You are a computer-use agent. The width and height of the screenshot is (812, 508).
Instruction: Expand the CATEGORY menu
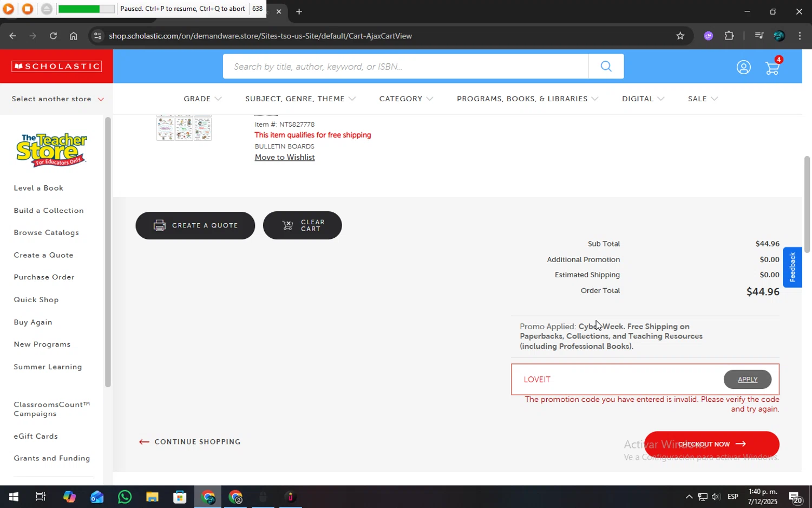click(406, 99)
